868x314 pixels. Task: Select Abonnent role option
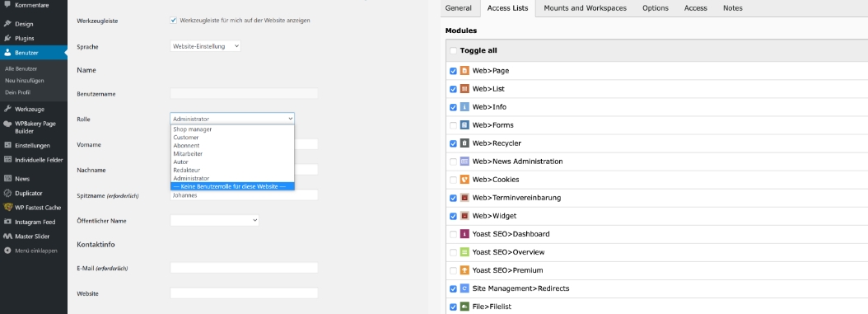(x=232, y=146)
